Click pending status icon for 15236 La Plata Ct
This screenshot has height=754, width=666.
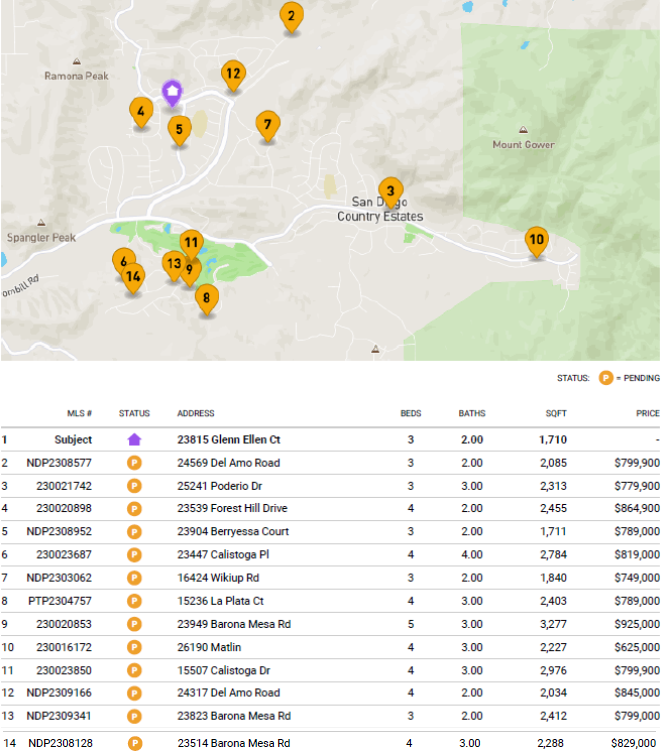point(134,601)
